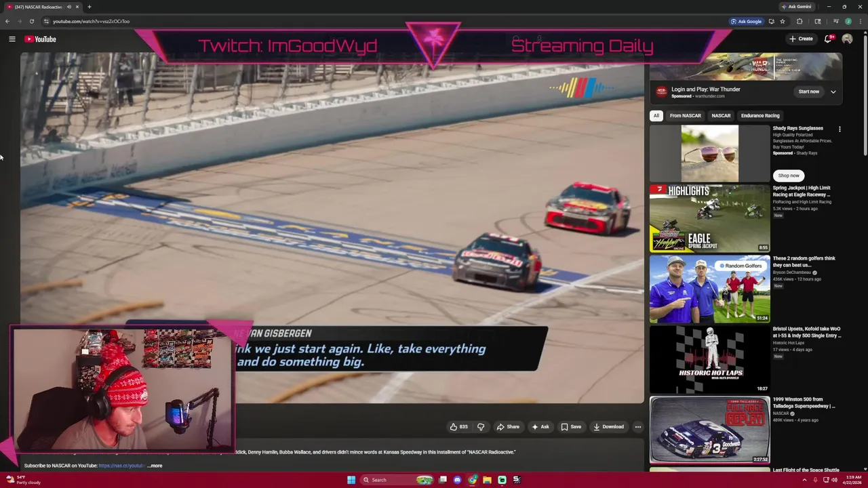Screen dimensions: 868x488
Task: Open the Ask AI button below video
Action: pyautogui.click(x=540, y=427)
